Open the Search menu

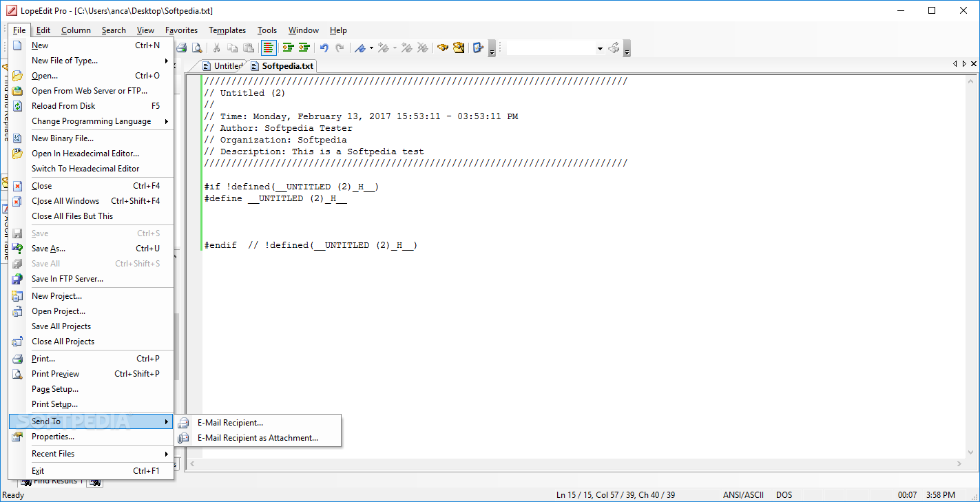point(114,30)
